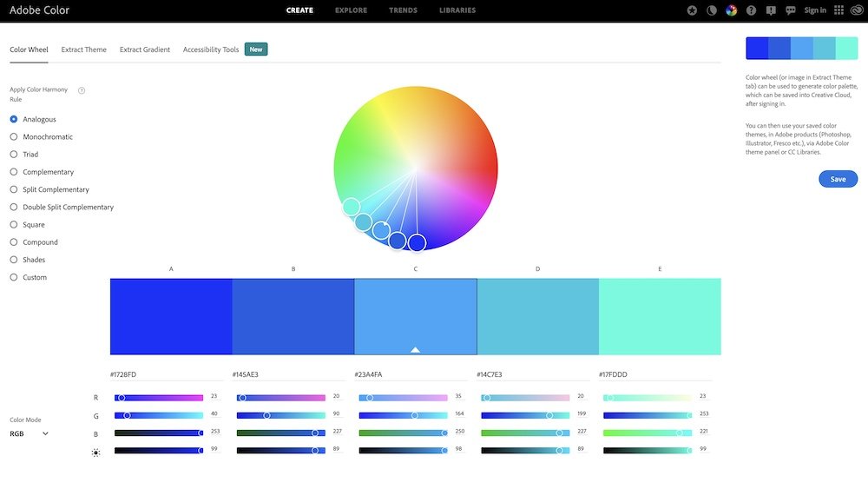Click the green value 164 for color C
The width and height of the screenshot is (868, 489).
pyautogui.click(x=459, y=413)
